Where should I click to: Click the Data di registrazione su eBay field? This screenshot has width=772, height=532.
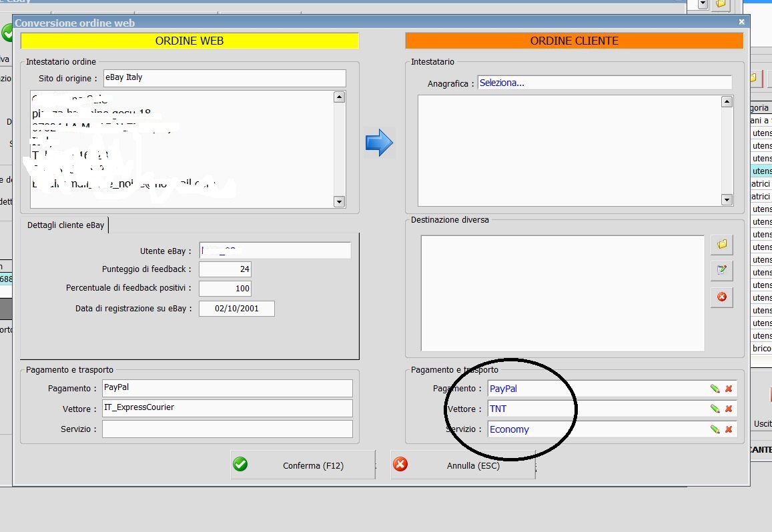237,309
